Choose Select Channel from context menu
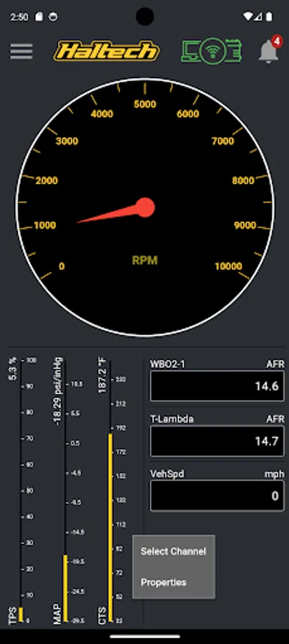The width and height of the screenshot is (289, 644). coord(173,551)
